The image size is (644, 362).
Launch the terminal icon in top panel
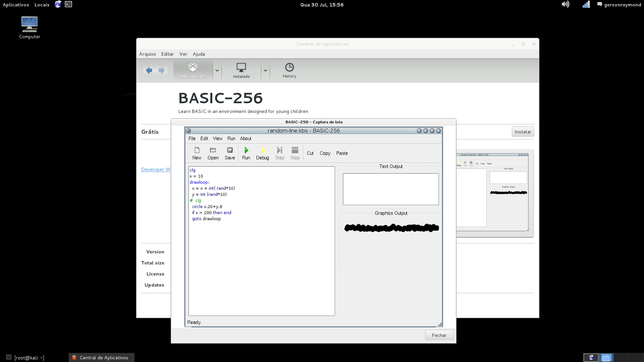[68, 4]
